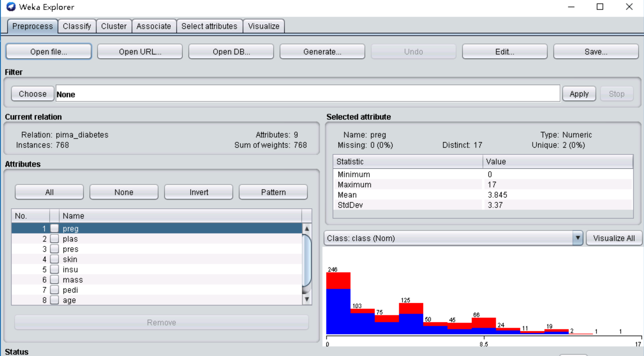Click Visualize All button
The height and width of the screenshot is (356, 644).
click(614, 238)
